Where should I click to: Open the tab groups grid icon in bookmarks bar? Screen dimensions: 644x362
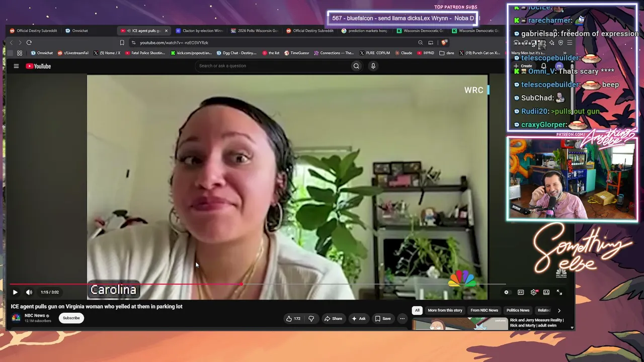(x=20, y=53)
